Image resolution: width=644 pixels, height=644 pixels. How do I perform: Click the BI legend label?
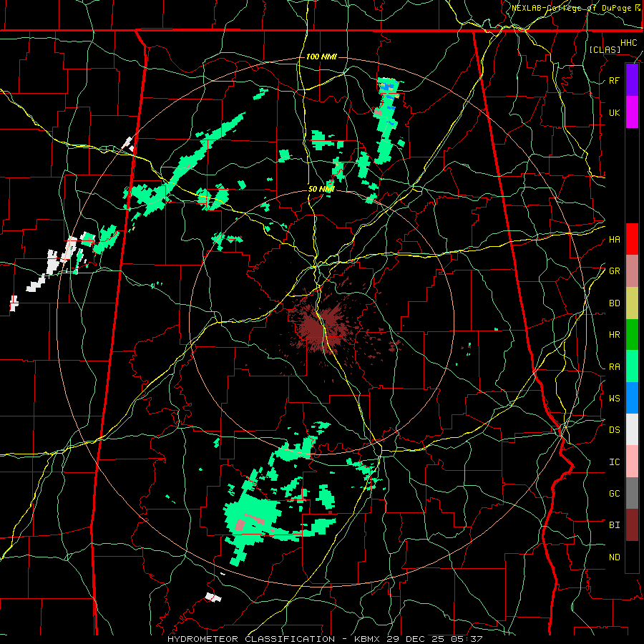point(614,525)
